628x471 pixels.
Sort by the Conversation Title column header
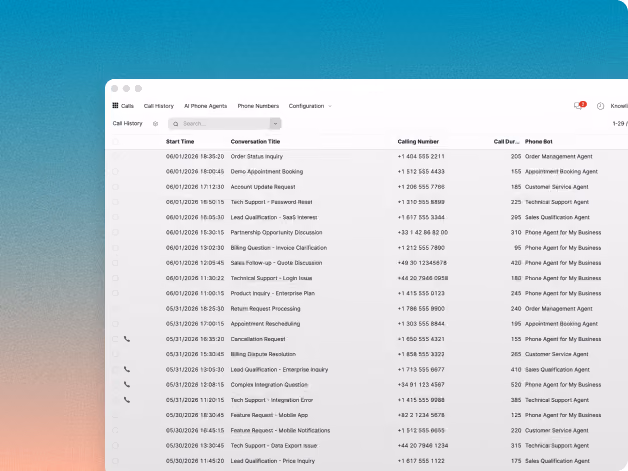tap(255, 141)
